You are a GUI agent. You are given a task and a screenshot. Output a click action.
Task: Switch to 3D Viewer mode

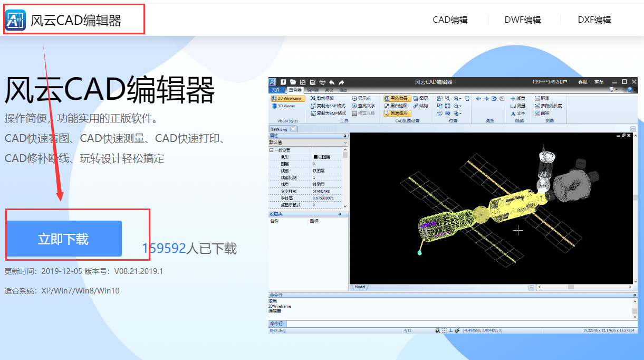tap(284, 106)
